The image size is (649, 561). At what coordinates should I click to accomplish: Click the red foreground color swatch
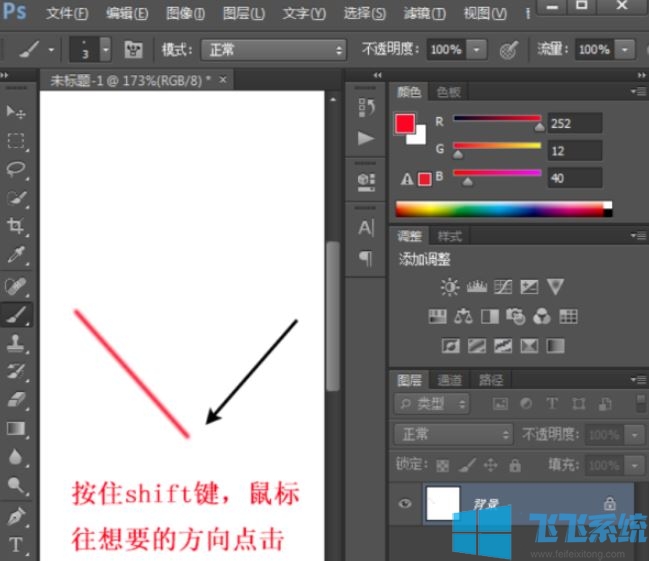(x=405, y=123)
